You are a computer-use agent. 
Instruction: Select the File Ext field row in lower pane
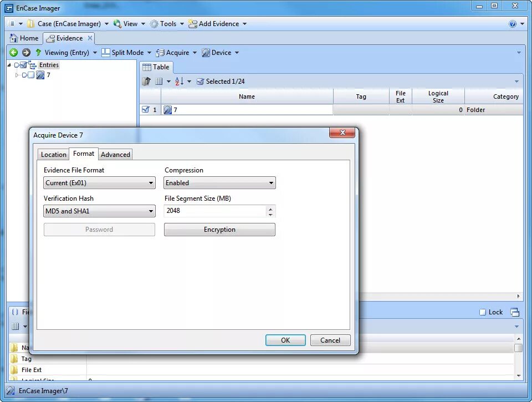[x=261, y=370]
